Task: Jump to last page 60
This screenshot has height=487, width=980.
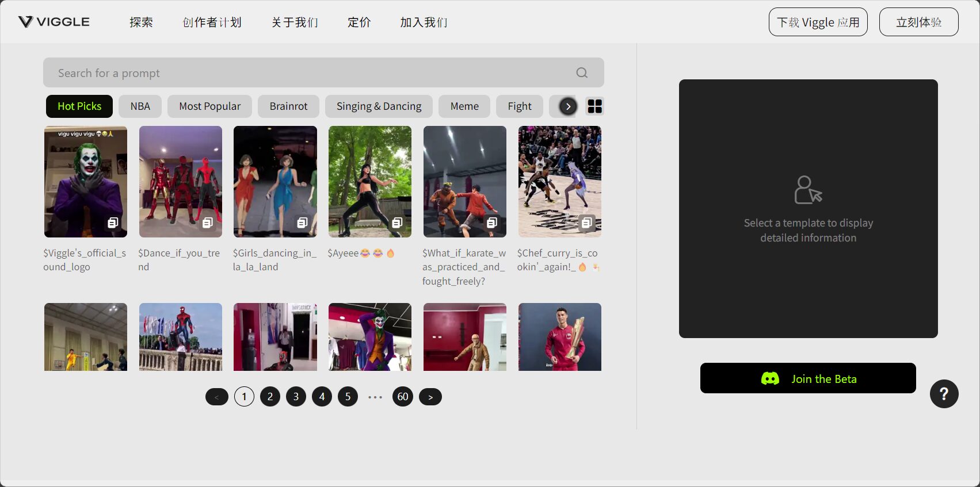Action: click(403, 397)
